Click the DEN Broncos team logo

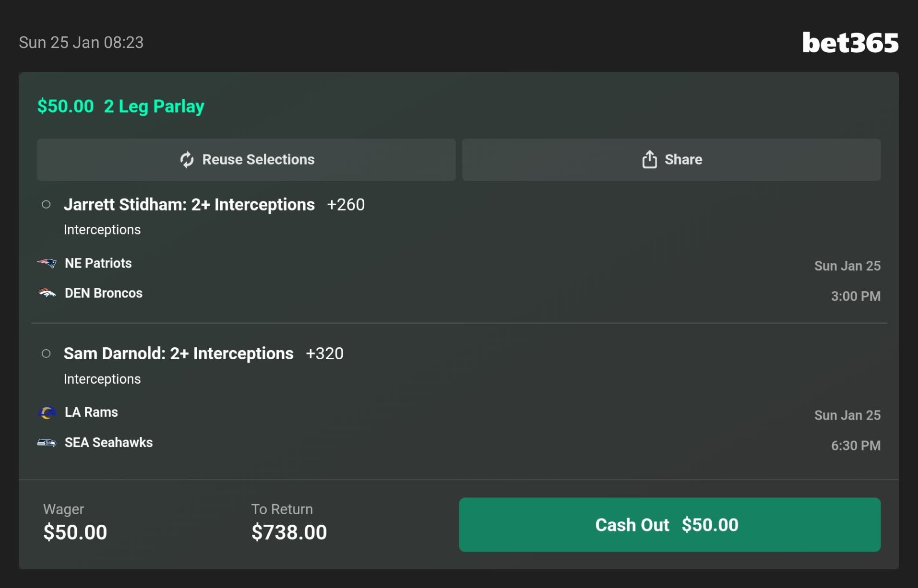tap(47, 293)
